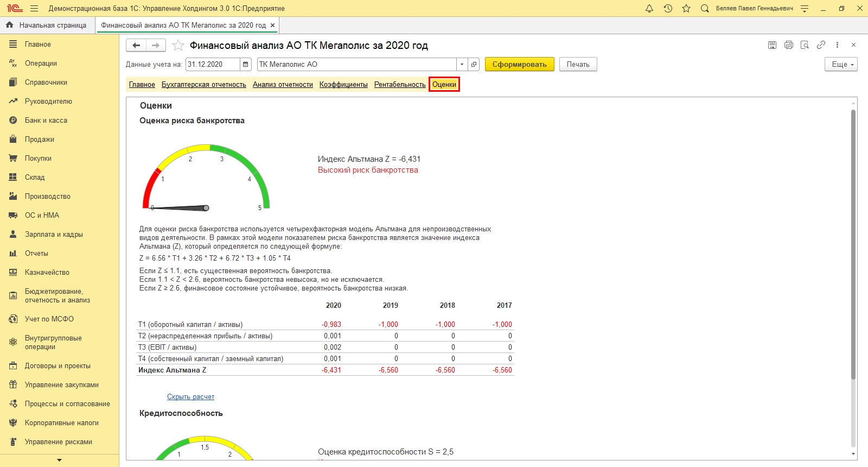Switch to Коэффициенты section
Screen dimensions: 868x467
343,85
